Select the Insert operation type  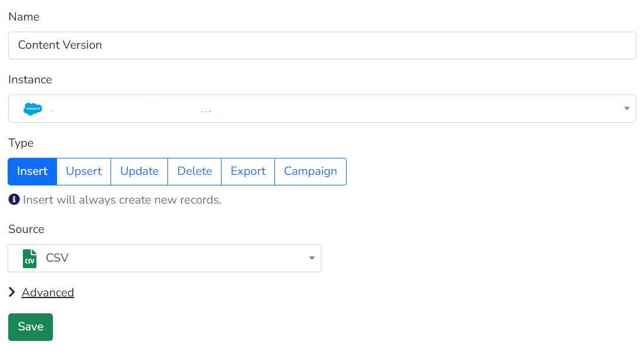pos(32,171)
